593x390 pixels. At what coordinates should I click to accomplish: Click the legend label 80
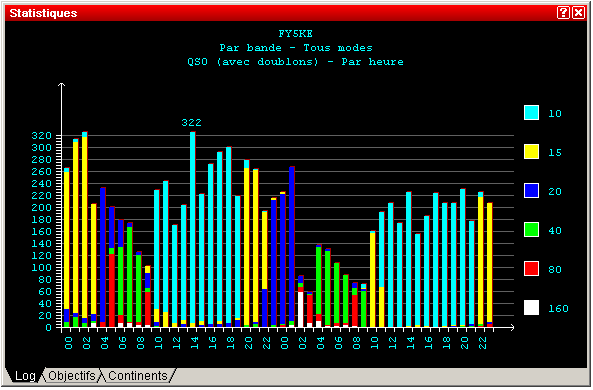click(x=555, y=270)
